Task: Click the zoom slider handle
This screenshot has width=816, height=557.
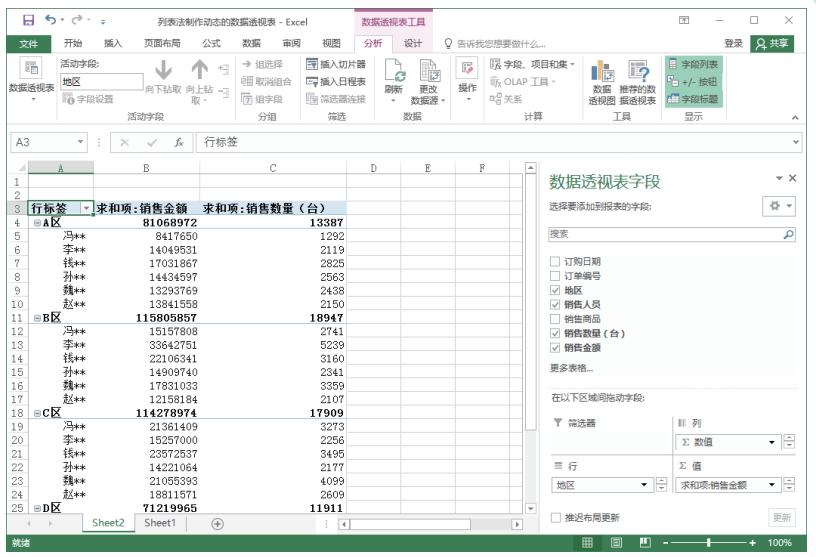Action: coord(708,543)
